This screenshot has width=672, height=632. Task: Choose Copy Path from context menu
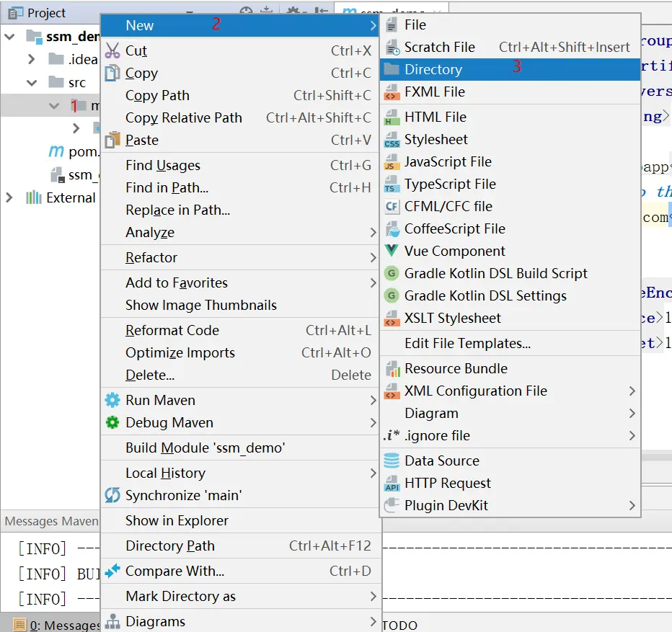tap(241, 95)
